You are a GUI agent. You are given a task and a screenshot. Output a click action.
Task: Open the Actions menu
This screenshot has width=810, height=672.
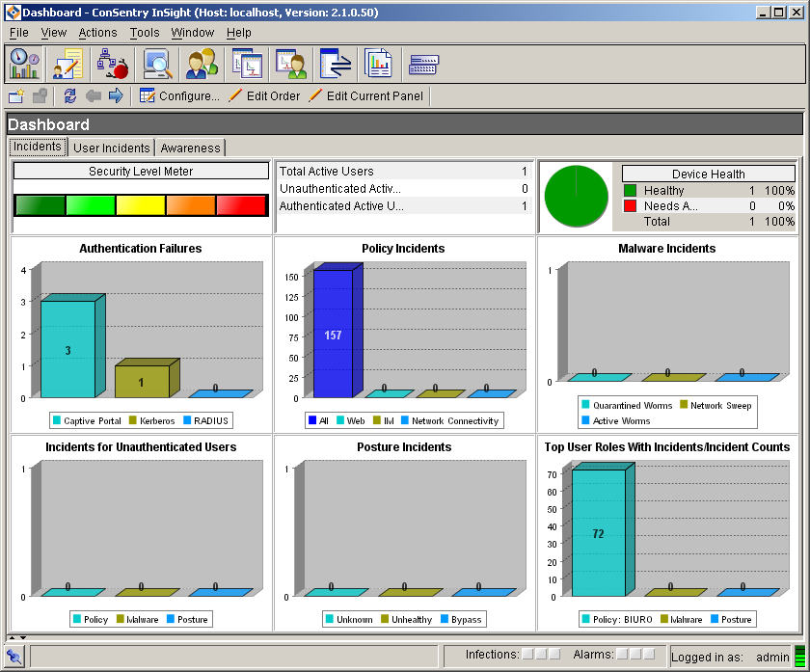click(97, 33)
